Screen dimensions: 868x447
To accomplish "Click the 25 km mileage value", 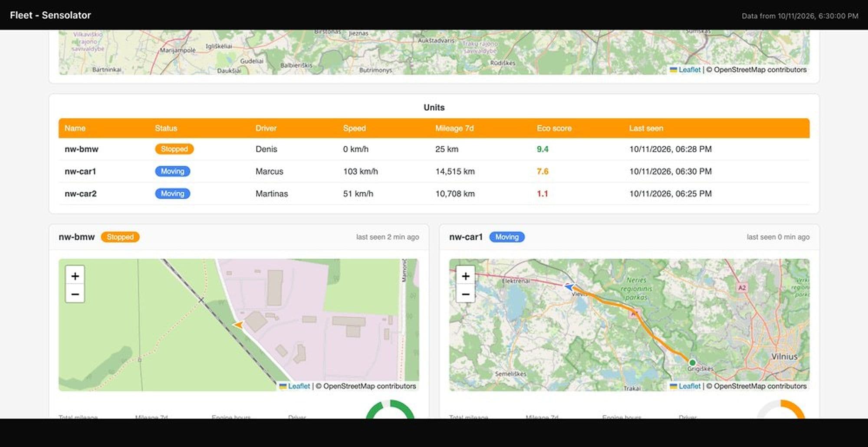I will pos(447,149).
